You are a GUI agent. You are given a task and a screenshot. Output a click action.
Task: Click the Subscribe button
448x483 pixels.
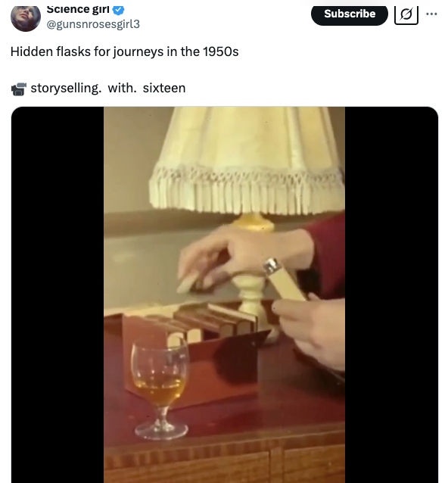click(x=350, y=14)
